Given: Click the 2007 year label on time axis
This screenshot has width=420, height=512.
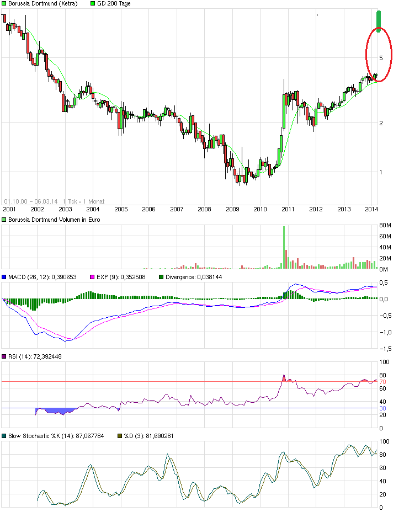Looking at the screenshot, I should pos(177,209).
